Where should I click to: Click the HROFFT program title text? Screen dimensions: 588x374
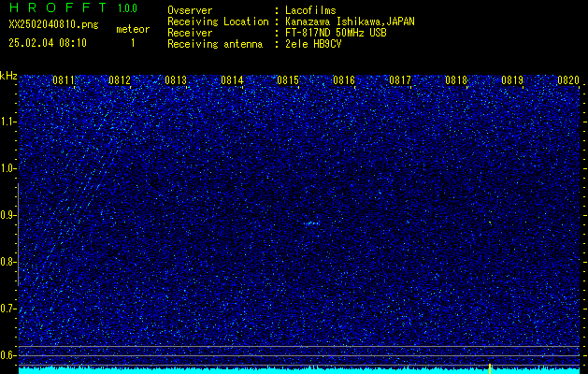pyautogui.click(x=57, y=7)
